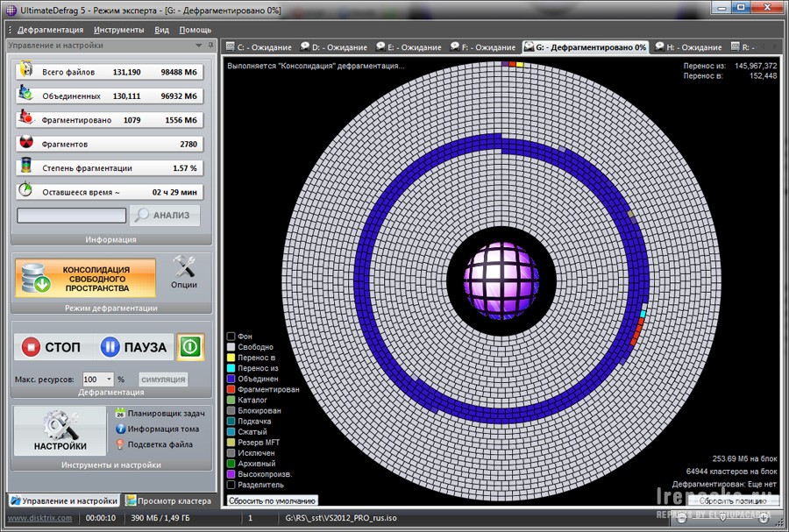This screenshot has height=532, width=789.
Task: Click the cyan block on the disk map
Action: (x=643, y=315)
